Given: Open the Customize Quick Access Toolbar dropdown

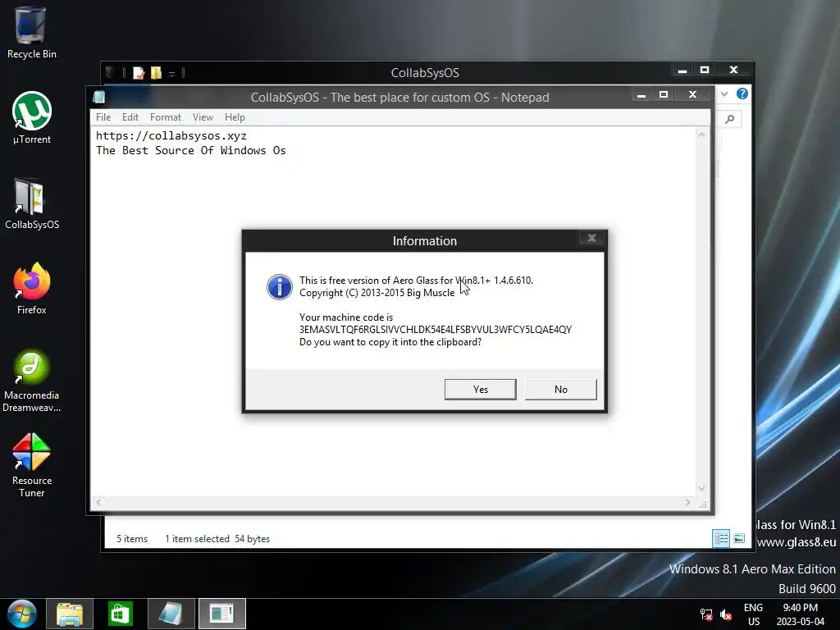Looking at the screenshot, I should [x=171, y=74].
